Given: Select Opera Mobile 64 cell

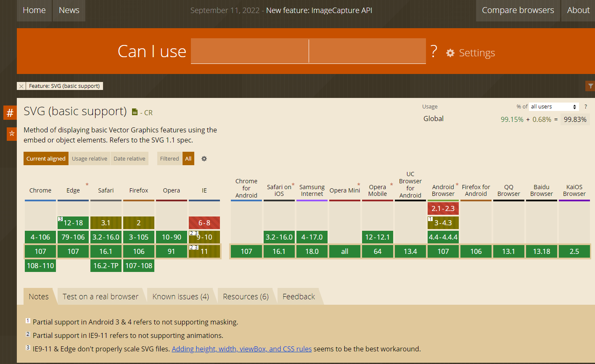Looking at the screenshot, I should [378, 251].
